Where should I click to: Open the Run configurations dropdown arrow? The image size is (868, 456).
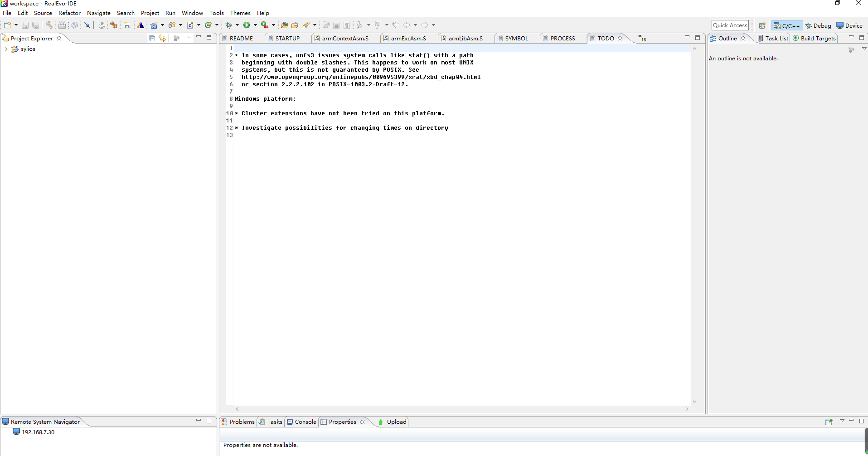pyautogui.click(x=255, y=25)
